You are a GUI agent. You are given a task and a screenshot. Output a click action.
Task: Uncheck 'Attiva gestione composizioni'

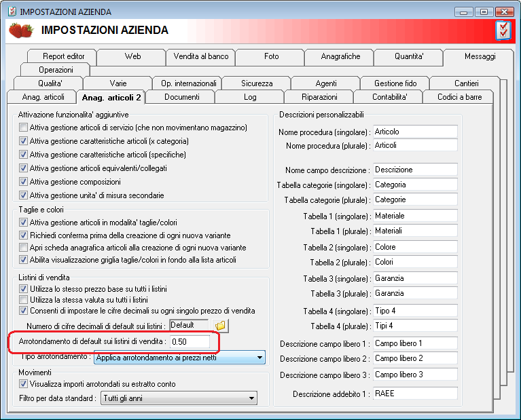[23, 182]
